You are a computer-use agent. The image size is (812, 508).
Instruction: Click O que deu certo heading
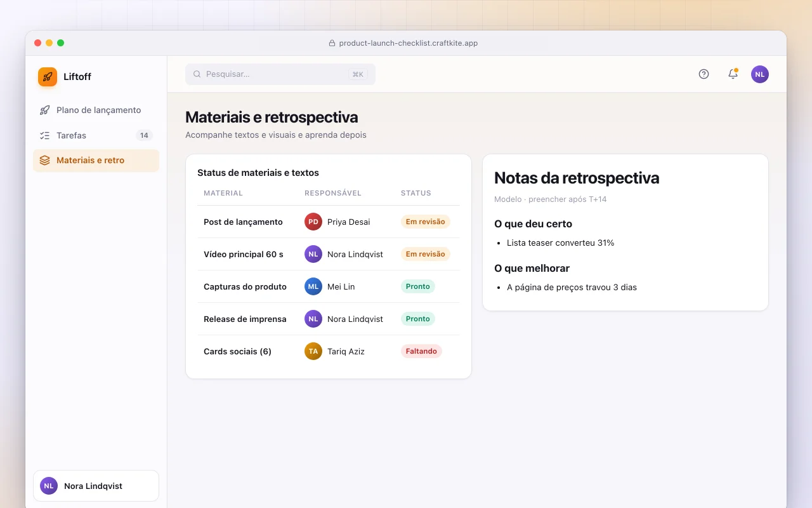[533, 224]
